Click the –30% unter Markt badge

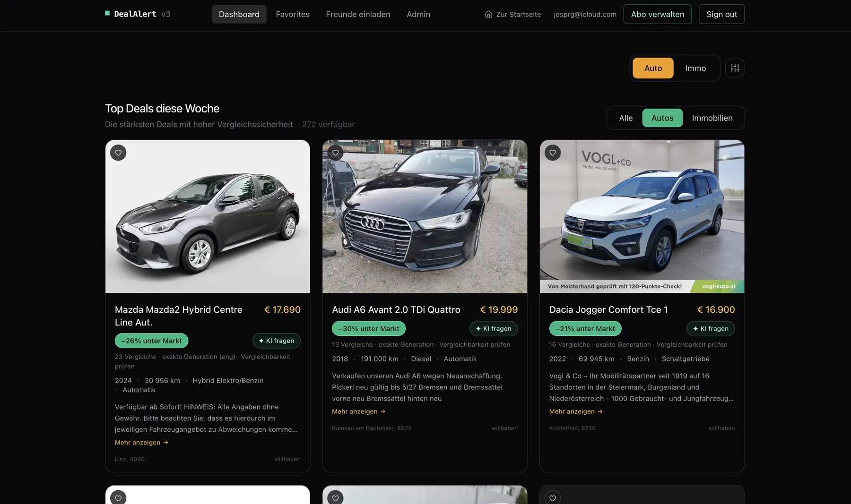tap(369, 328)
